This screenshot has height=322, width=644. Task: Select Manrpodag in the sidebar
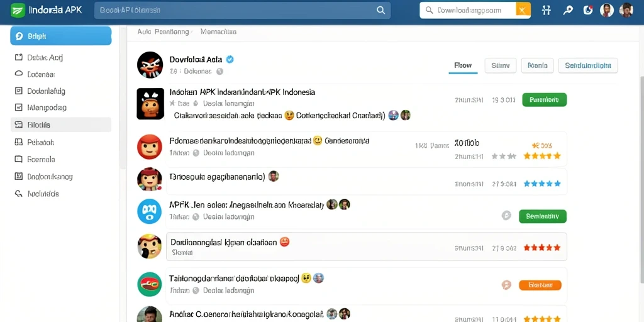pos(61,108)
